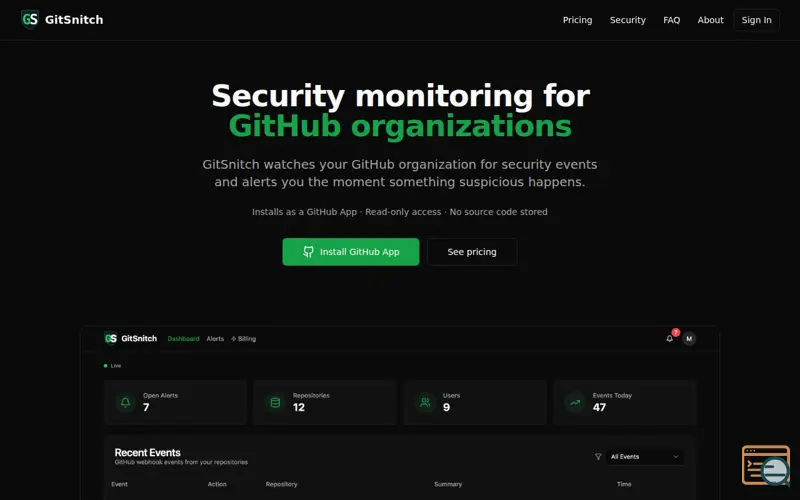Open the M user avatar

pos(689,339)
